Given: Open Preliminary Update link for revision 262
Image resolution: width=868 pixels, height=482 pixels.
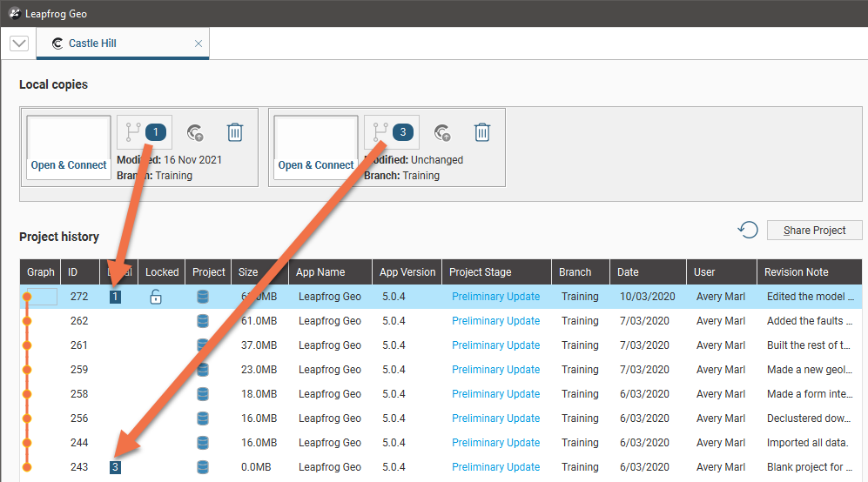Looking at the screenshot, I should pyautogui.click(x=495, y=321).
